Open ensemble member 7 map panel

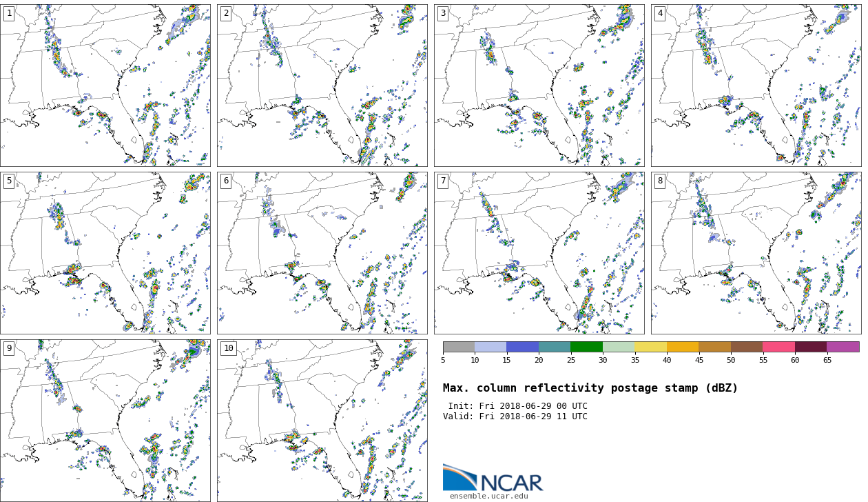click(539, 252)
